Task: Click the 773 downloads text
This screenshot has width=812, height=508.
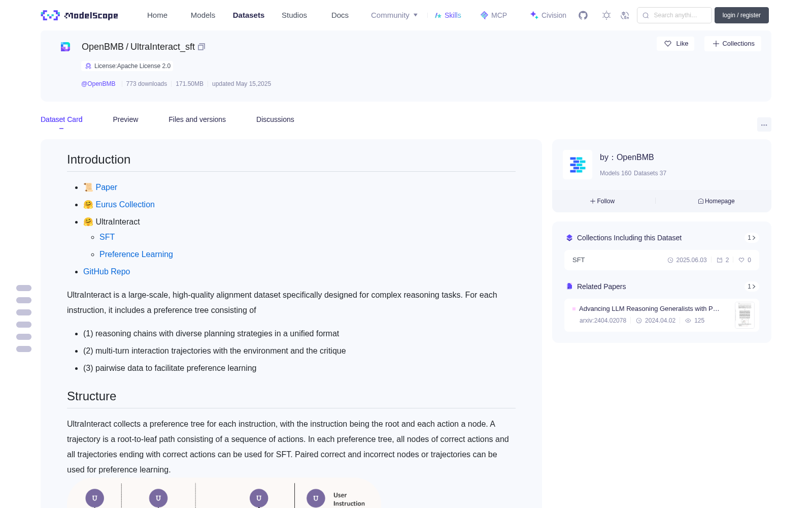Action: coord(146,84)
